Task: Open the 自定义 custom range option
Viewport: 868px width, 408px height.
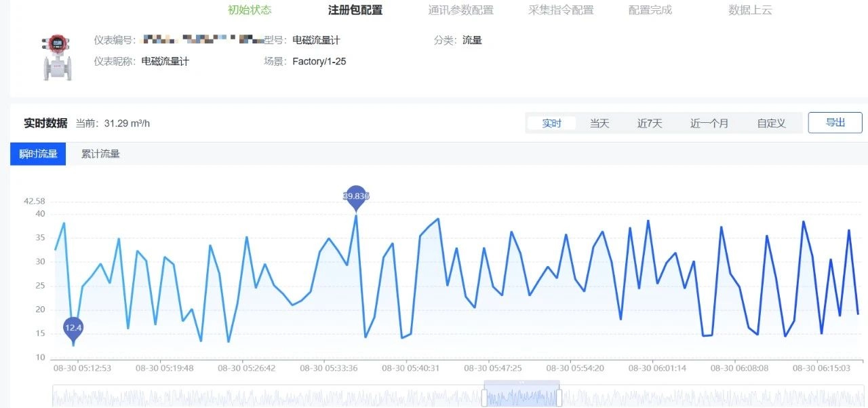Action: pyautogui.click(x=771, y=123)
